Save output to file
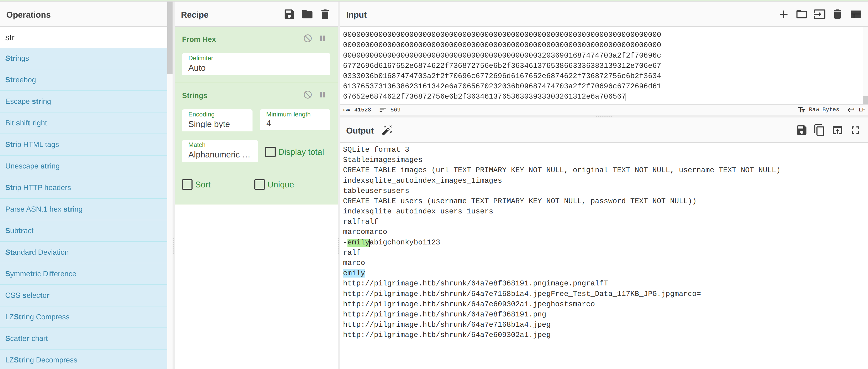 (x=801, y=130)
